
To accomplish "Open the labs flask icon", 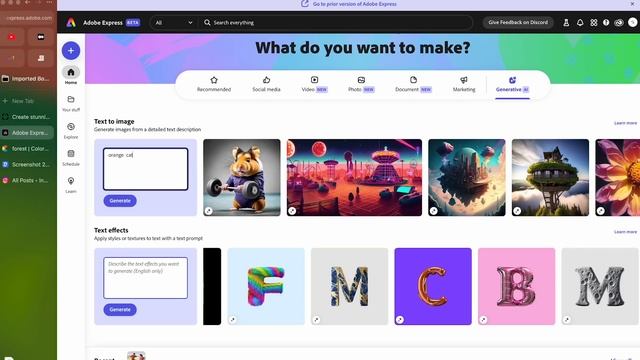I will [566, 22].
